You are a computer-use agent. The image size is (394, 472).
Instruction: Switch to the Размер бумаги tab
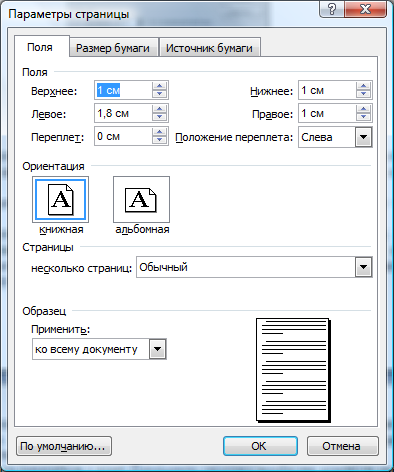(113, 48)
